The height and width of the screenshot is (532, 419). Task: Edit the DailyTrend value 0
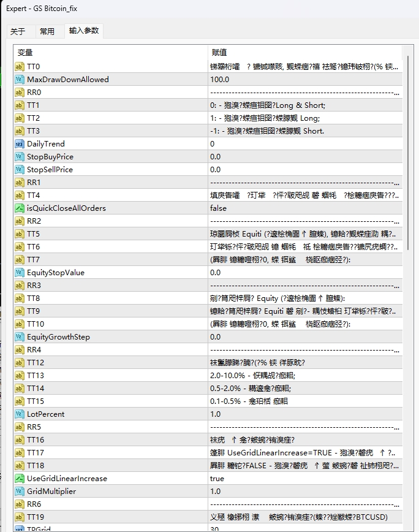click(x=305, y=144)
